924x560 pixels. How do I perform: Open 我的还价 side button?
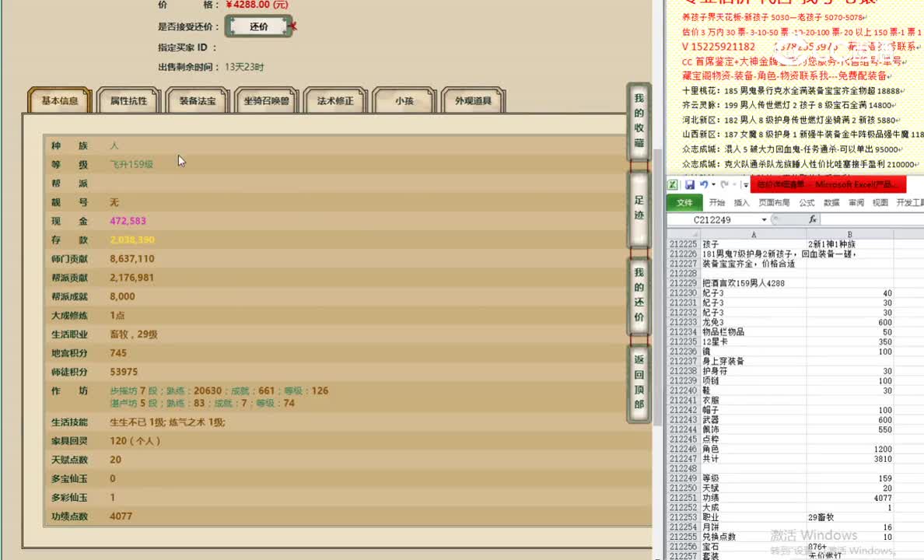click(639, 295)
